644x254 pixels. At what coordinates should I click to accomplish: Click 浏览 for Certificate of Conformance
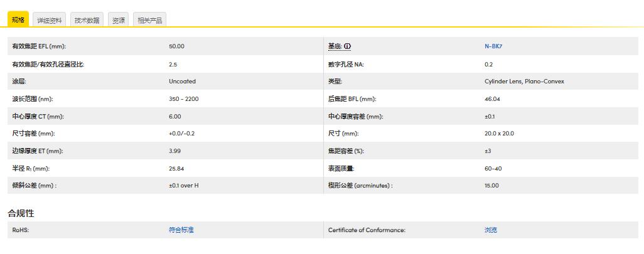(490, 230)
